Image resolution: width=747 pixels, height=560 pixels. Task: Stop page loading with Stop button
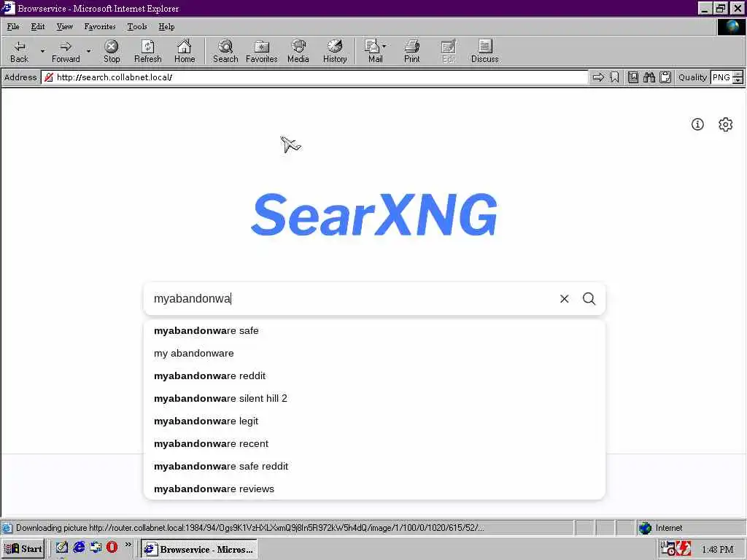[112, 52]
